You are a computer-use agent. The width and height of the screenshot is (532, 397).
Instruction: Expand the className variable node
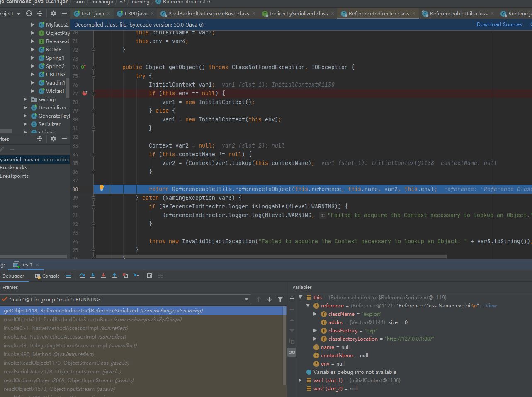pos(315,314)
